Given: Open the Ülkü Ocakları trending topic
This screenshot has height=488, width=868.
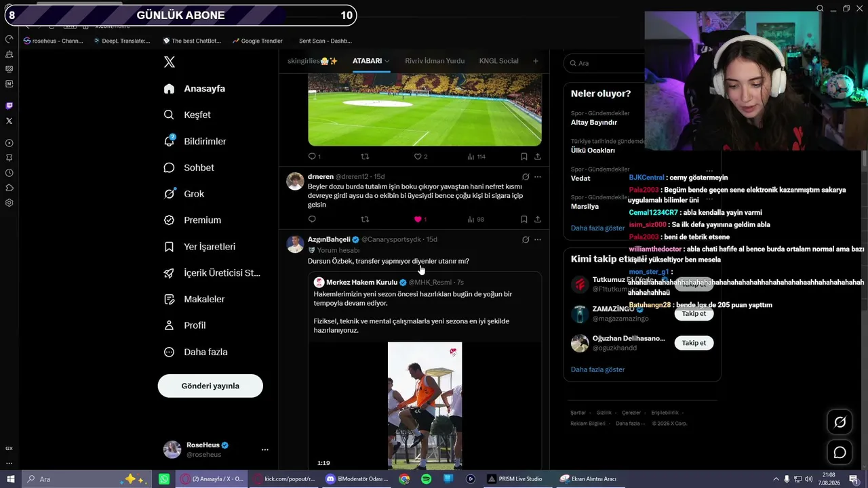Looking at the screenshot, I should [593, 150].
